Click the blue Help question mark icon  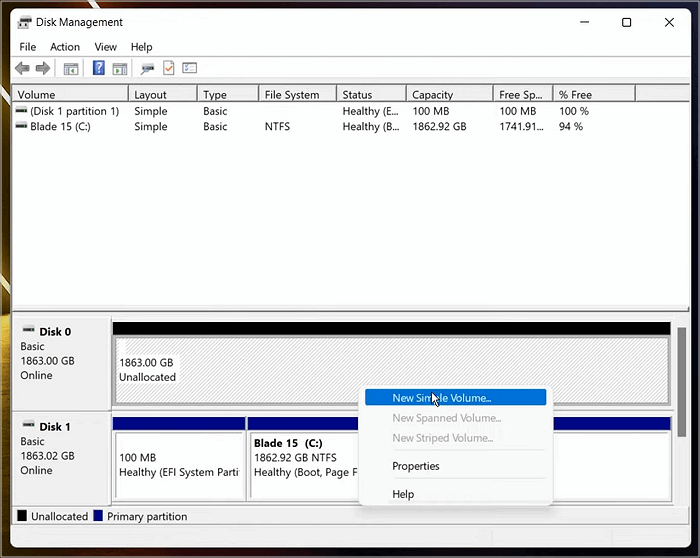[99, 68]
